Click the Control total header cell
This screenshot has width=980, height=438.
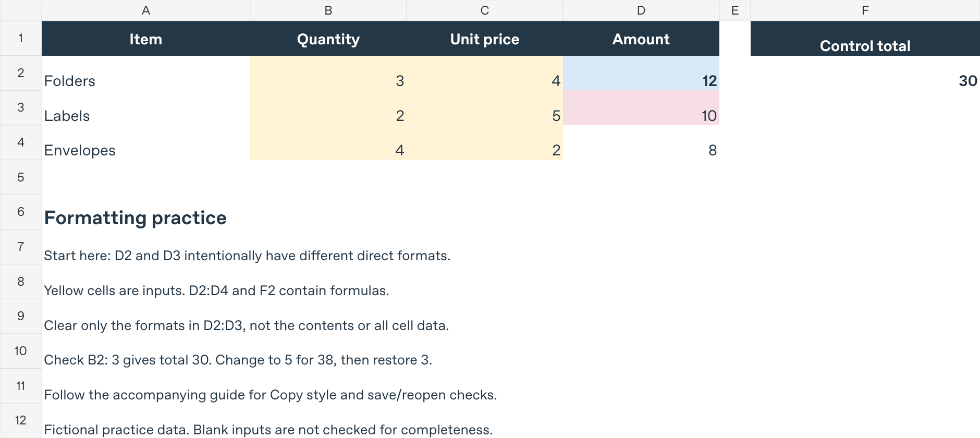[x=865, y=39]
